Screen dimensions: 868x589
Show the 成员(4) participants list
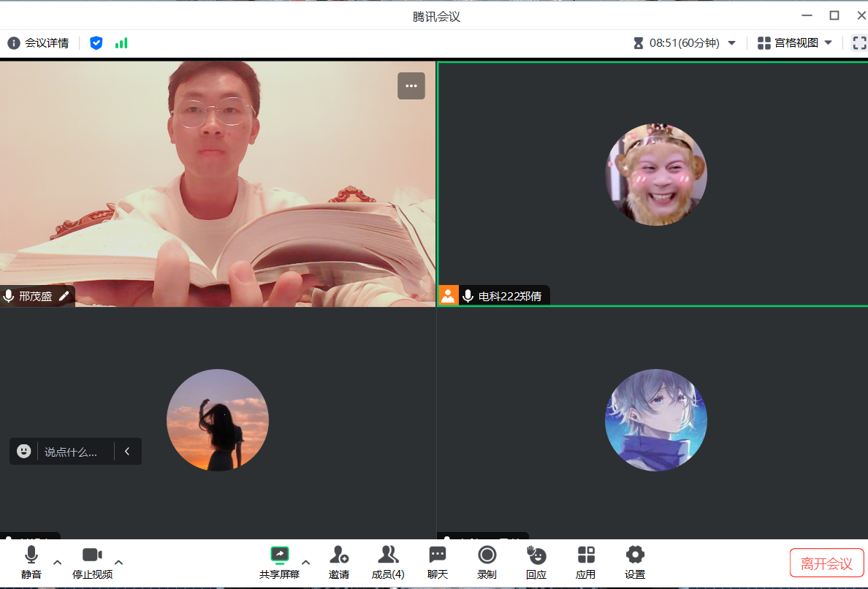pyautogui.click(x=388, y=562)
